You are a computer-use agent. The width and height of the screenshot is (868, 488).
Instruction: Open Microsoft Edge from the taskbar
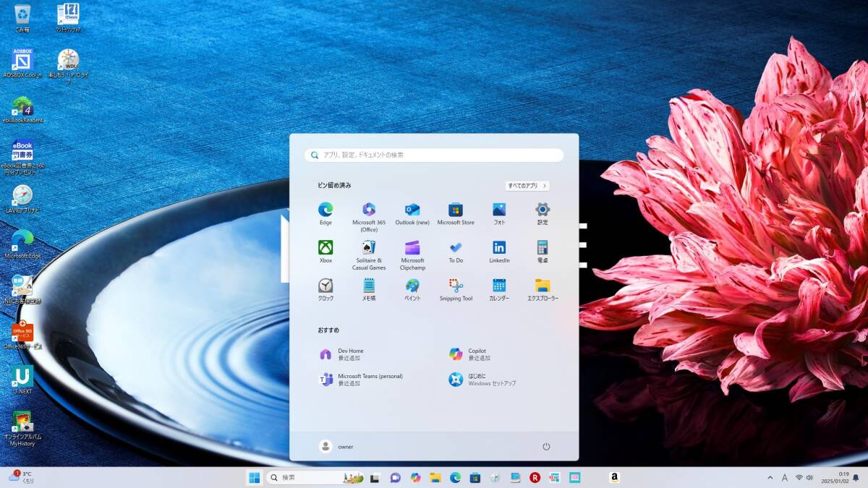coord(455,477)
